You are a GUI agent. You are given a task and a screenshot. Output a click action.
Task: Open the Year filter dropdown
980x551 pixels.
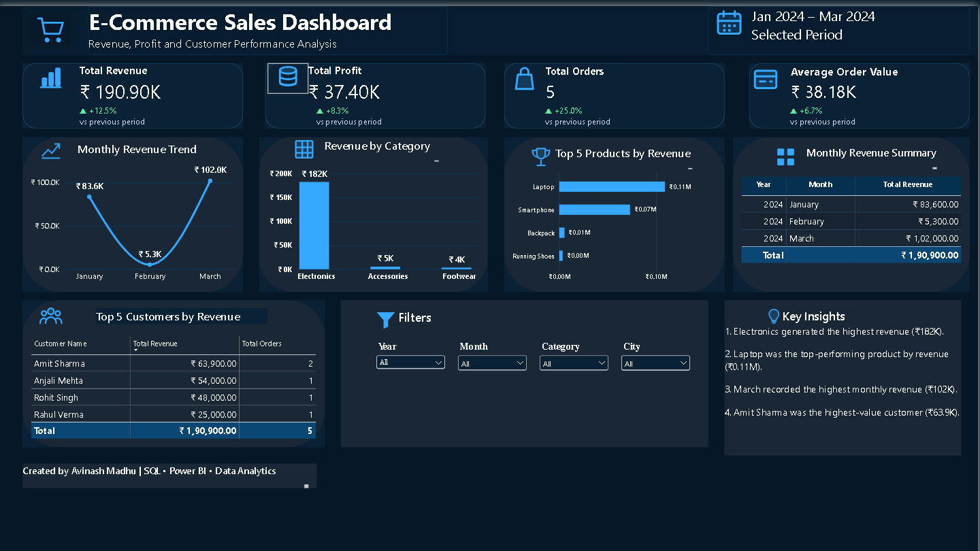click(x=410, y=363)
